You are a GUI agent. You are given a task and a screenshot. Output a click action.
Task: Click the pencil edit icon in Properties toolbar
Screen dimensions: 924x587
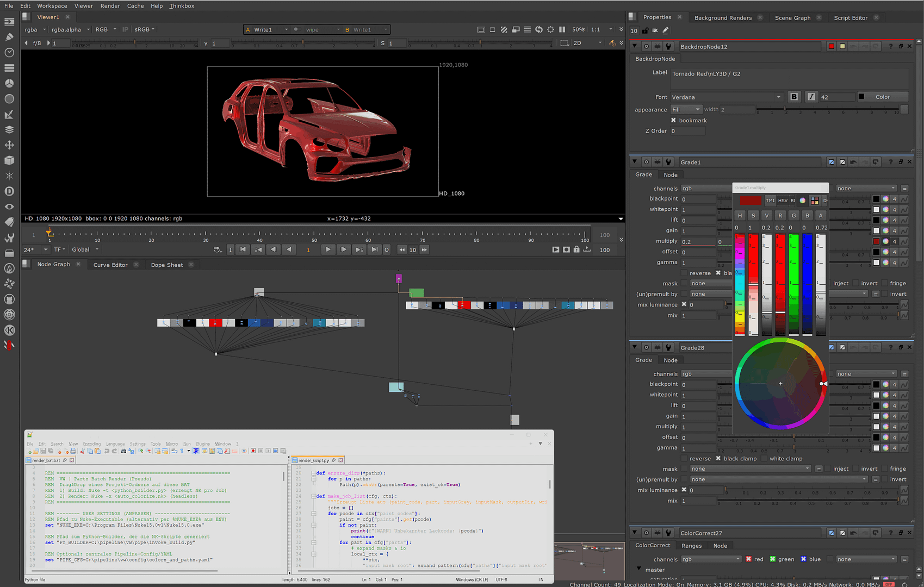666,30
